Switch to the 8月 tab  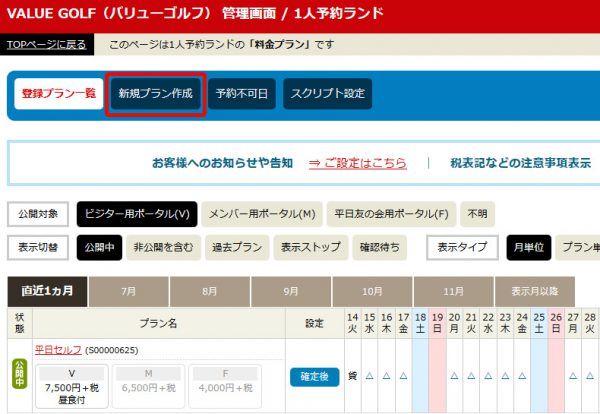click(x=210, y=292)
